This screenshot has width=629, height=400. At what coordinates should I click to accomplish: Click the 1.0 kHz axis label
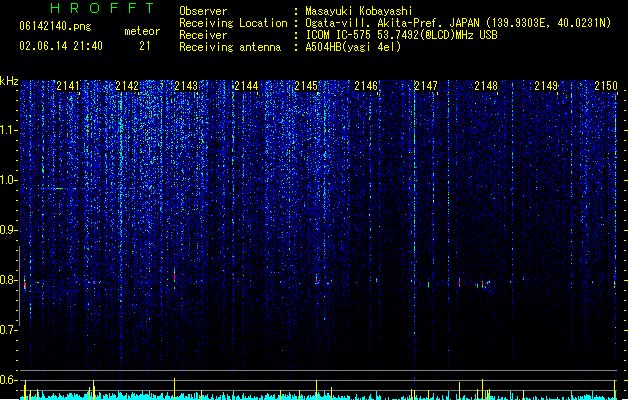tap(9, 180)
